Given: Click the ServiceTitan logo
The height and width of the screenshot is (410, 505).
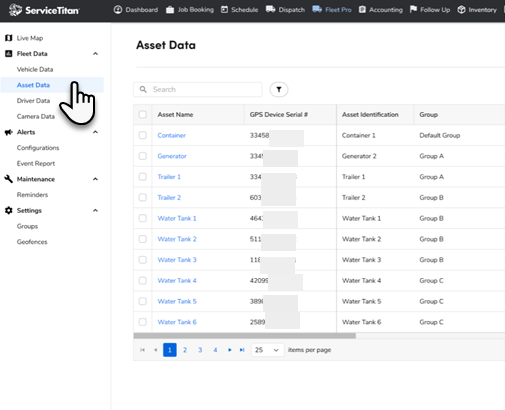Looking at the screenshot, I should pos(44,10).
